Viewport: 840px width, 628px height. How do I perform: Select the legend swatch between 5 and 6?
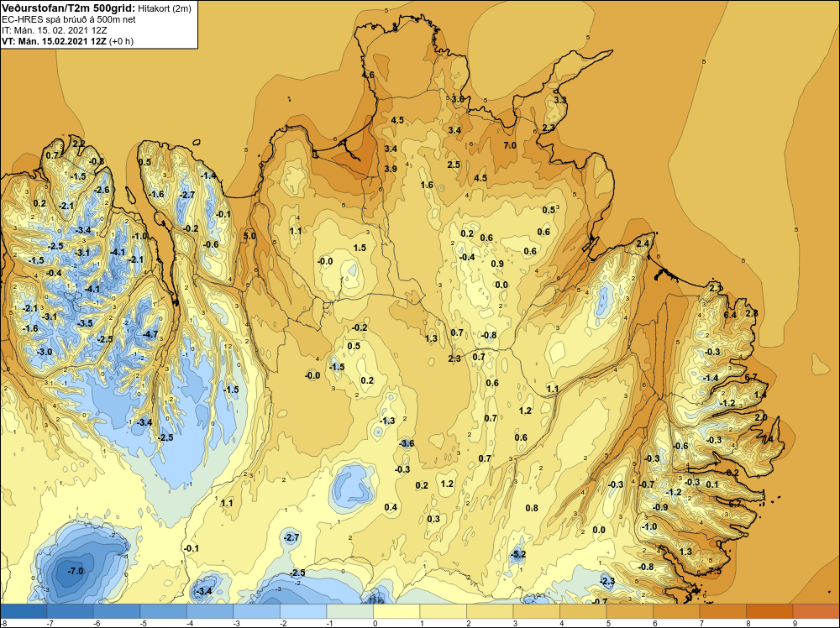629,611
